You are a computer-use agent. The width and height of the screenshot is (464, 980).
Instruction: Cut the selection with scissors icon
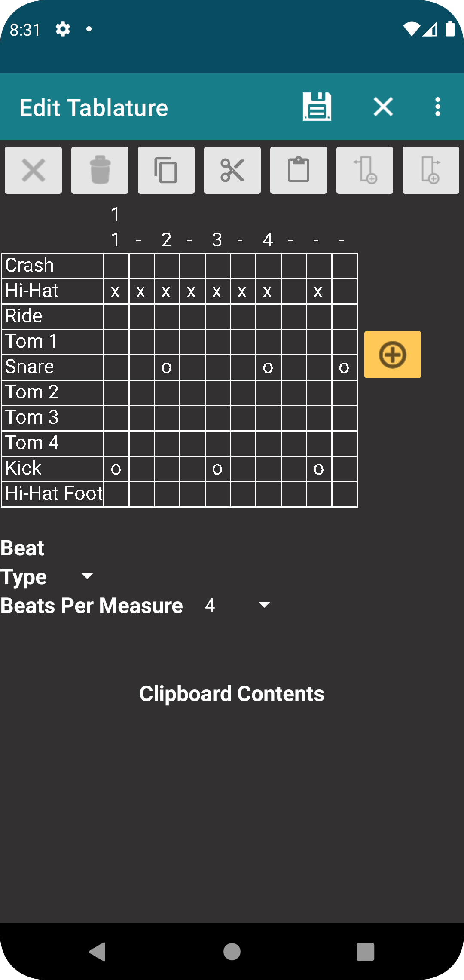tap(232, 170)
